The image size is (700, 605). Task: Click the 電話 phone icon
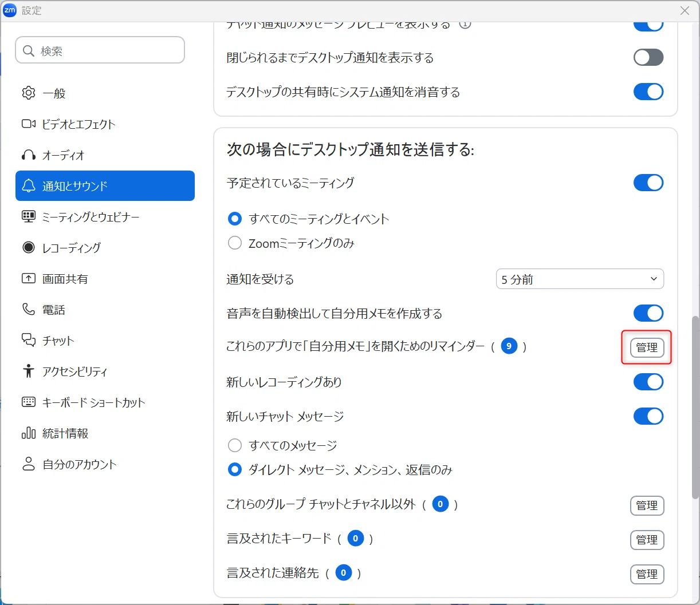[29, 310]
